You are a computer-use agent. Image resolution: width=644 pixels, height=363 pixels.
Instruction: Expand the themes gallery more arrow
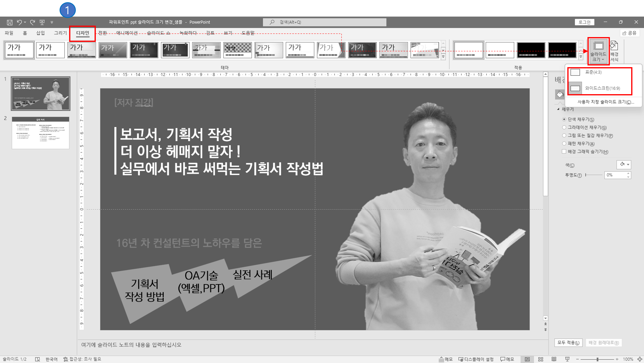click(x=443, y=57)
